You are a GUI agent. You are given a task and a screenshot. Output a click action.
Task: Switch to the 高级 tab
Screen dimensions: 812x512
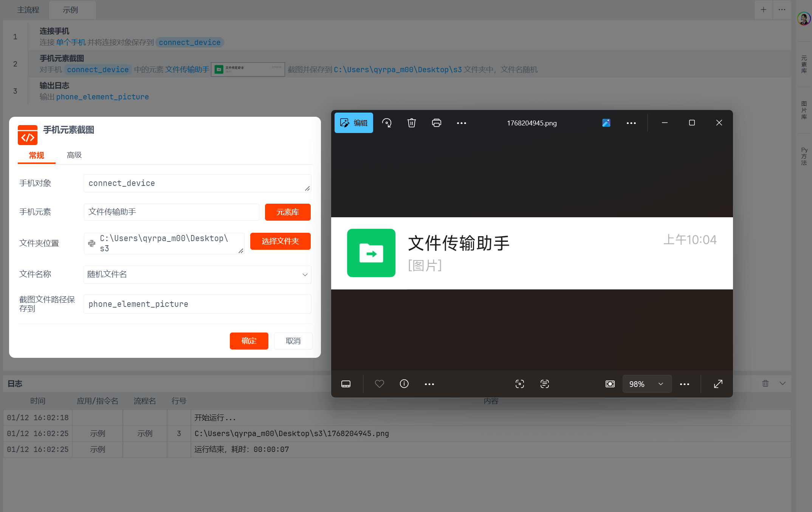74,155
